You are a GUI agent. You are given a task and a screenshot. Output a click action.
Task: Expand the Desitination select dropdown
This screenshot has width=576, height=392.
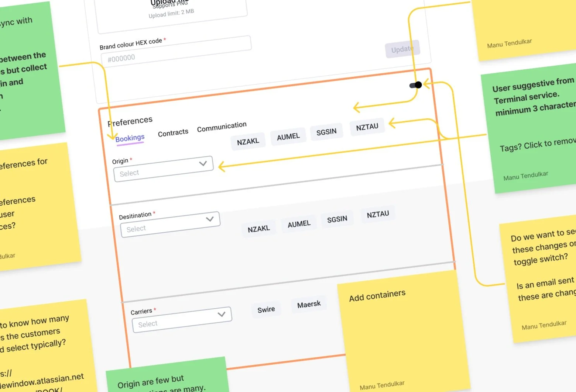(170, 224)
